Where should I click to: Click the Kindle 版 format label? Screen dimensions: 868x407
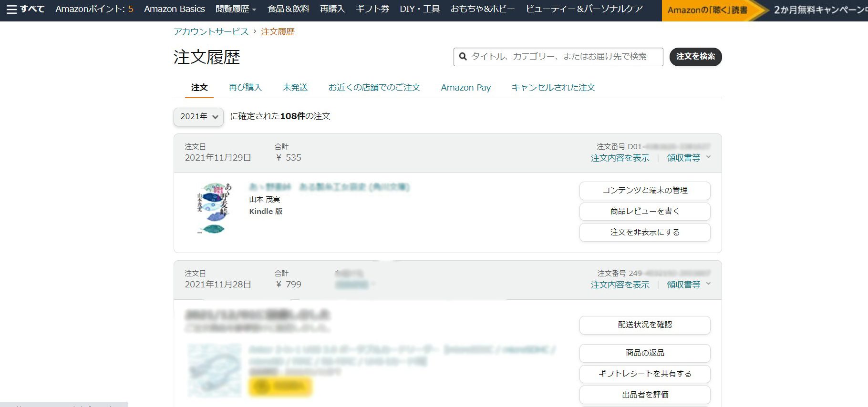pos(266,212)
